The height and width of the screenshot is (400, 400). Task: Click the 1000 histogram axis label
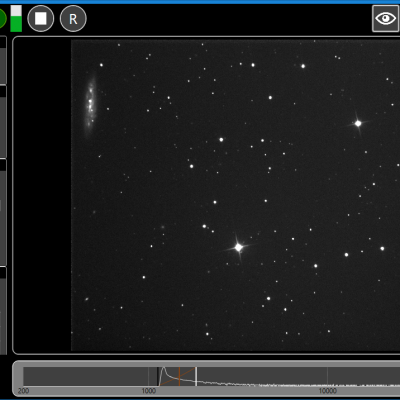tap(148, 391)
